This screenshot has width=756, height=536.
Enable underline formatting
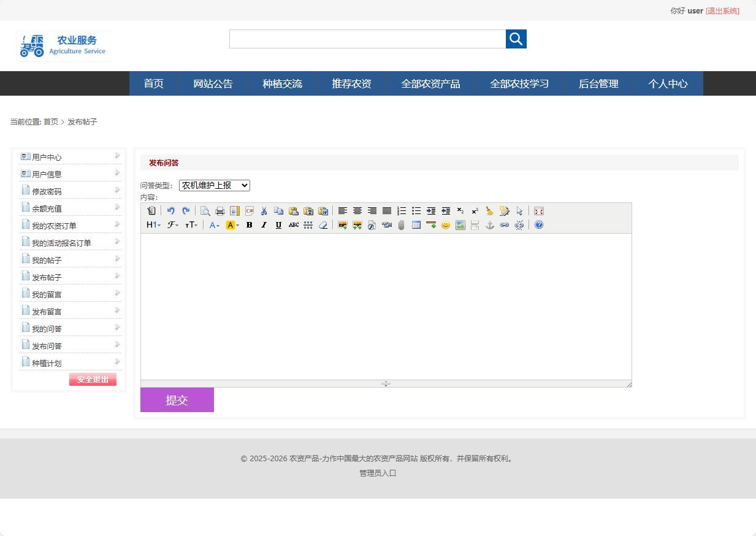[x=278, y=225]
